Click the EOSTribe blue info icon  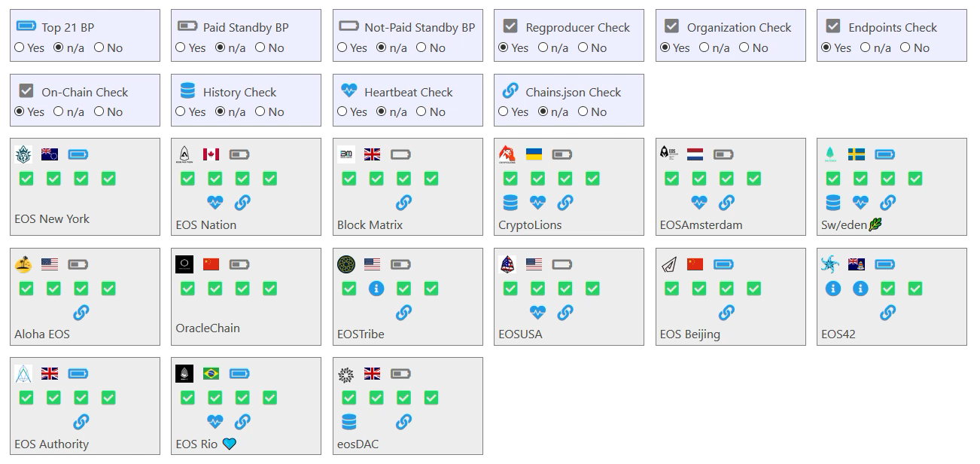[376, 288]
